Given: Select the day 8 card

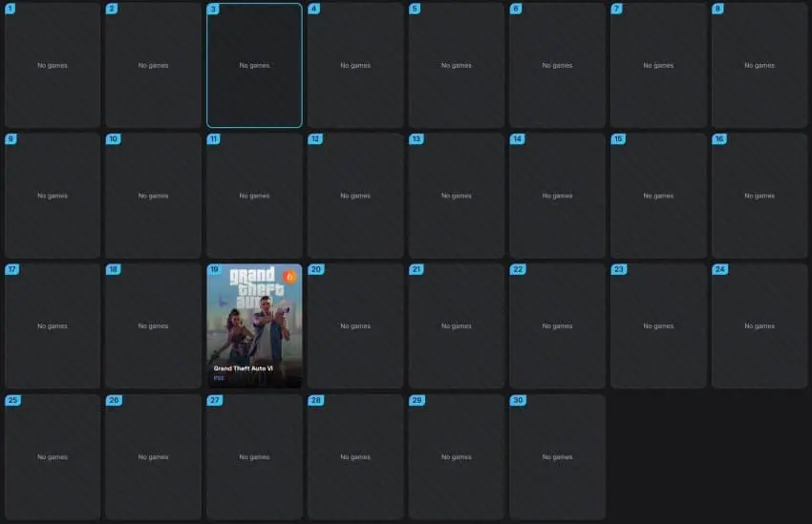Looking at the screenshot, I should click(759, 65).
